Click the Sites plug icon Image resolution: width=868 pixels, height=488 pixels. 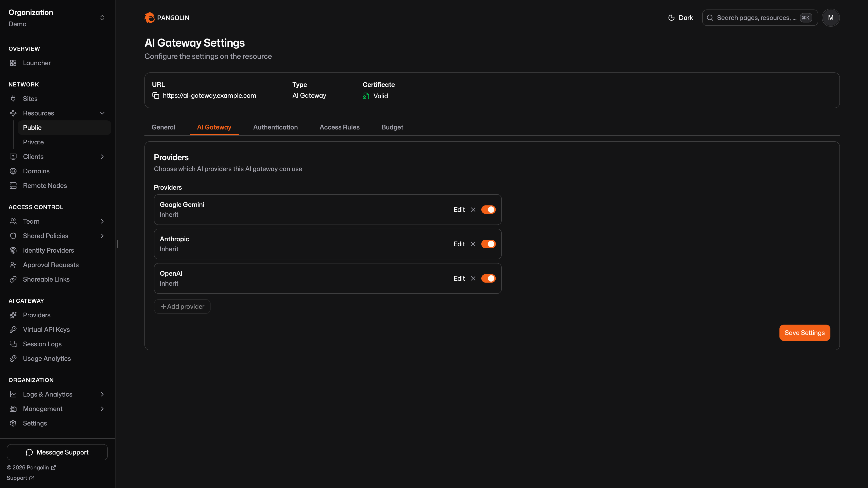coord(13,99)
